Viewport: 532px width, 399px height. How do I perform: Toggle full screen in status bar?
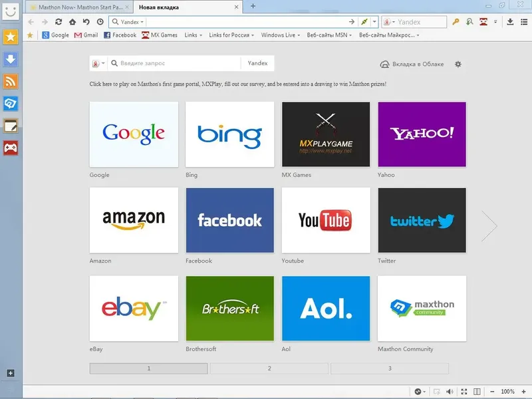[x=464, y=392]
